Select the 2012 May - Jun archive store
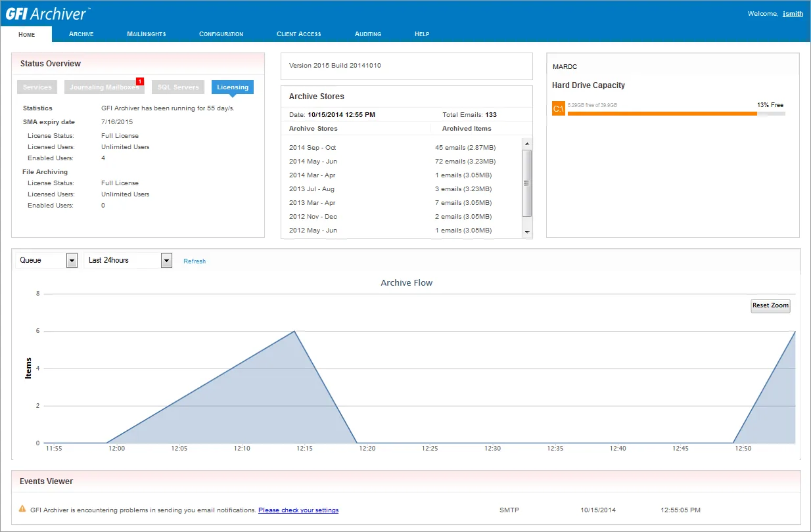 (x=313, y=230)
